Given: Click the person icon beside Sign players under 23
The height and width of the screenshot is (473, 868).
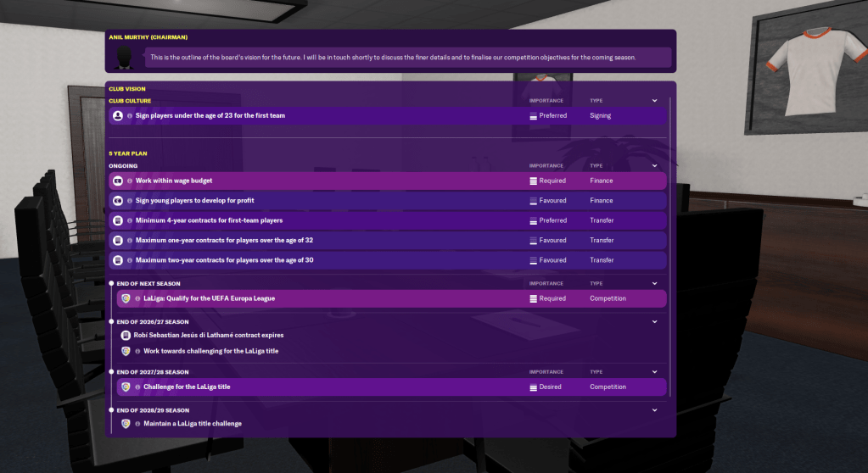Looking at the screenshot, I should click(118, 115).
